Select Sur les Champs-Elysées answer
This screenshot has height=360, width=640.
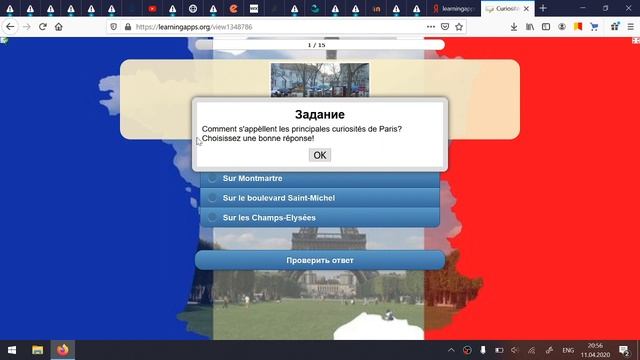click(x=320, y=218)
